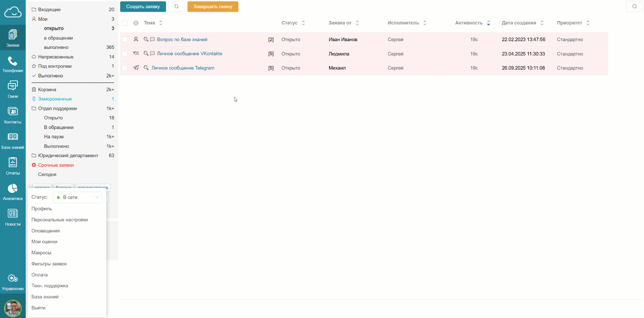
Task: Click the Завершить смену button
Action: coord(213,7)
